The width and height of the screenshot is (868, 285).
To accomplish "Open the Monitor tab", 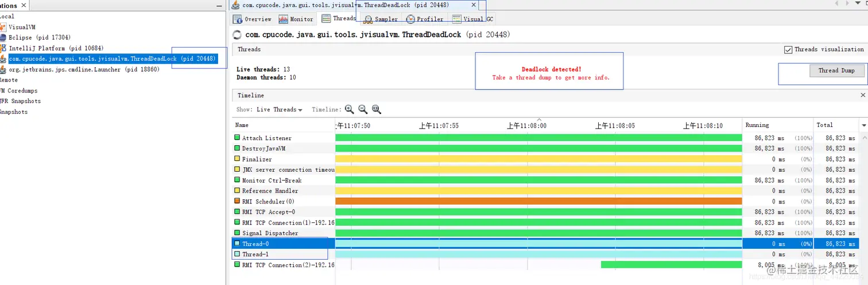I will pyautogui.click(x=296, y=19).
